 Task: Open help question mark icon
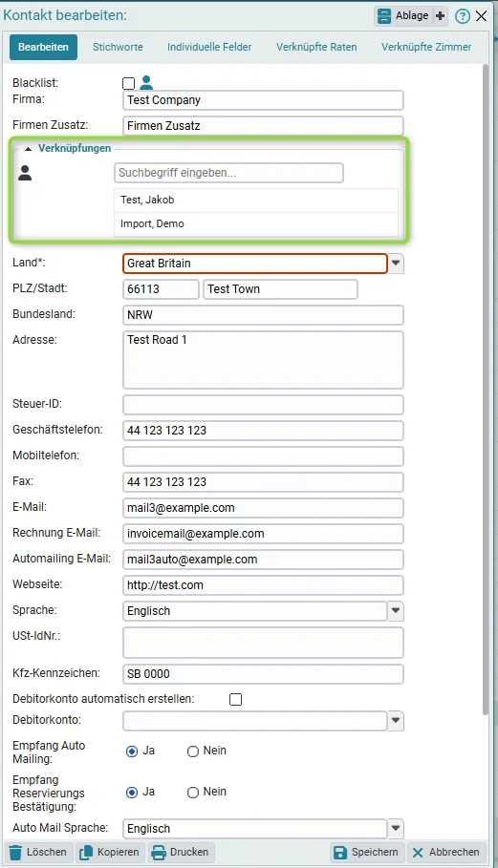click(463, 16)
